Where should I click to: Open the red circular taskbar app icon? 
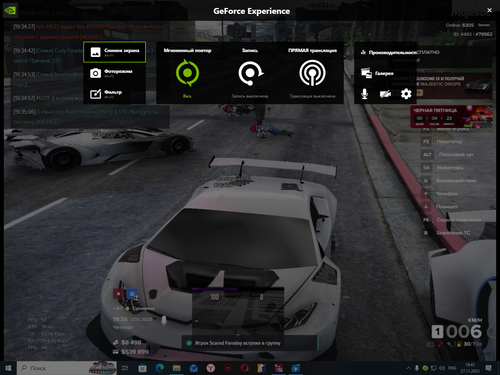pyautogui.click(x=228, y=368)
